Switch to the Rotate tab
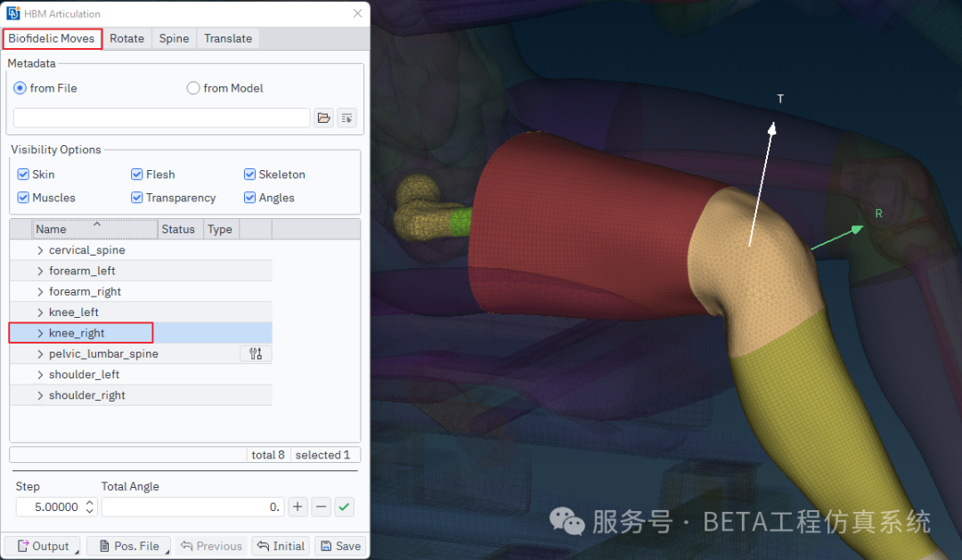The width and height of the screenshot is (962, 560). [x=126, y=38]
